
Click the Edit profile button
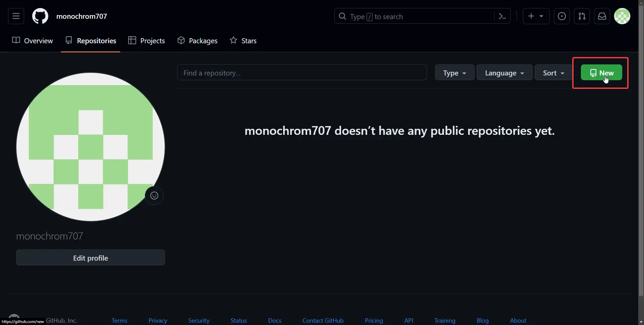(x=91, y=258)
